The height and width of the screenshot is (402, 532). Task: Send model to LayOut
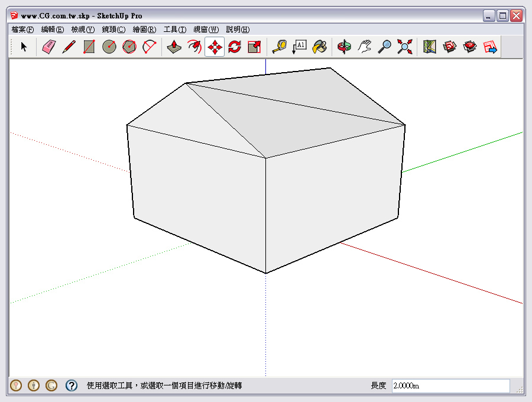(x=490, y=47)
